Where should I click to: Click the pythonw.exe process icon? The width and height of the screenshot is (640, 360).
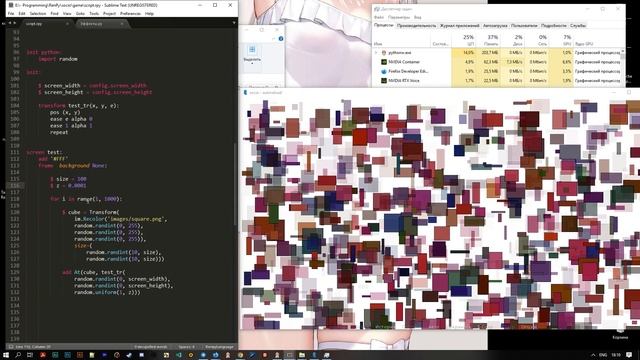point(384,53)
